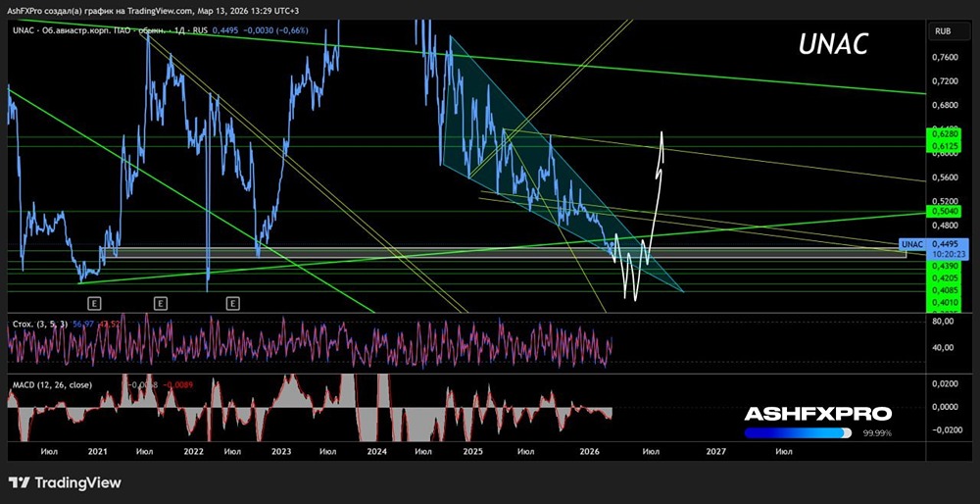
Task: Click the 2027 label on the time axis
Action: point(716,451)
